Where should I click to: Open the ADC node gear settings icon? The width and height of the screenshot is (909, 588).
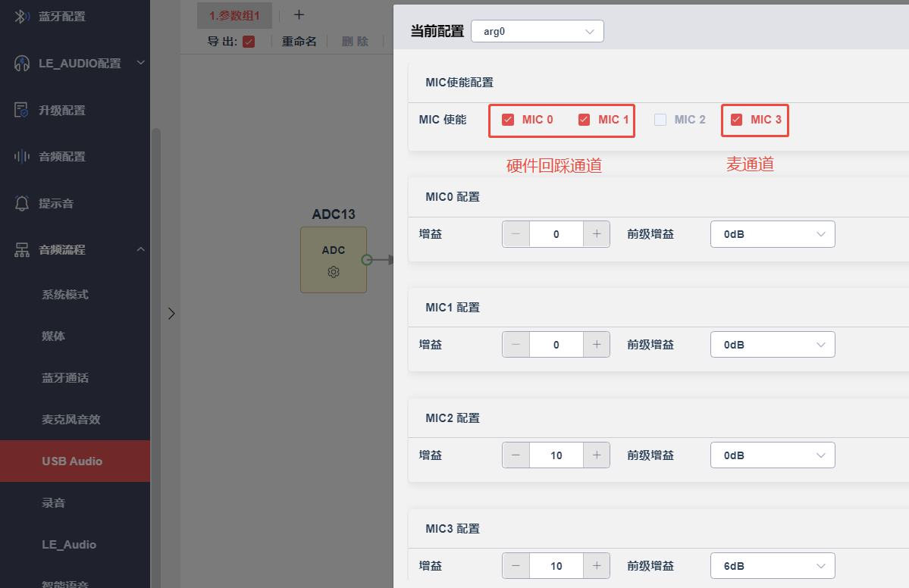point(334,272)
